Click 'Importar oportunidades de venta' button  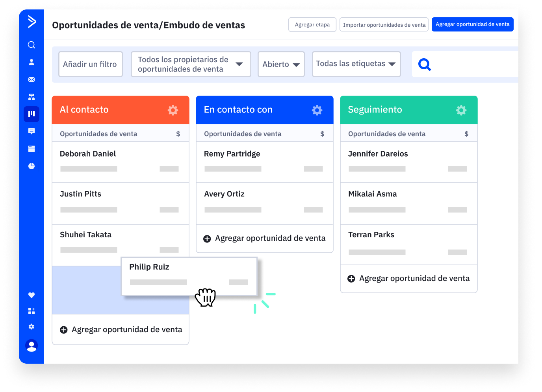coord(384,25)
